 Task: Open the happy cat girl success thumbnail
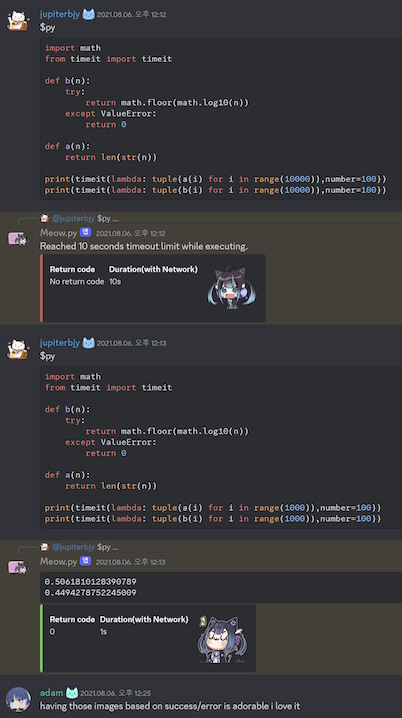tap(222, 640)
